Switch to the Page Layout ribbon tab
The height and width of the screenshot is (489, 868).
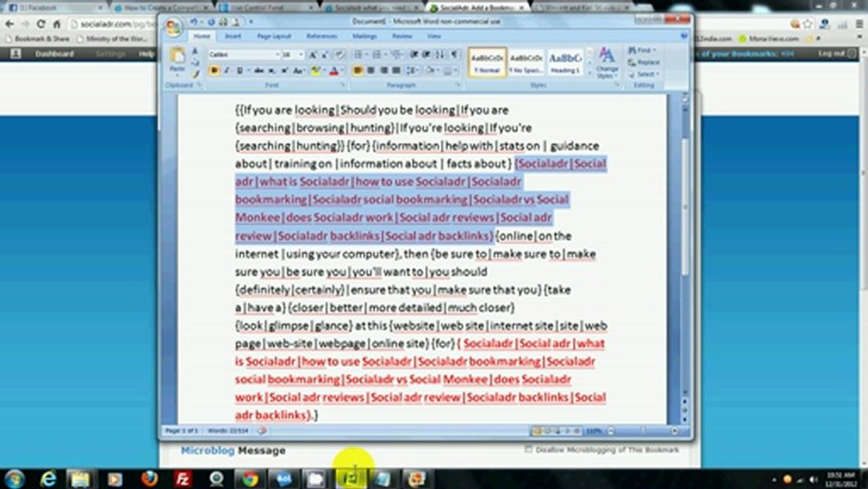(x=273, y=36)
